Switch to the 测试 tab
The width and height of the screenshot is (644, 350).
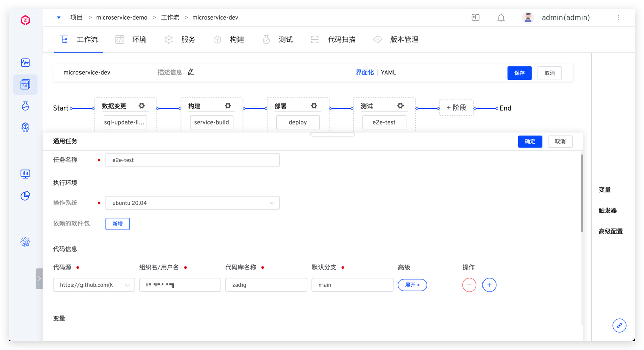[x=278, y=39]
